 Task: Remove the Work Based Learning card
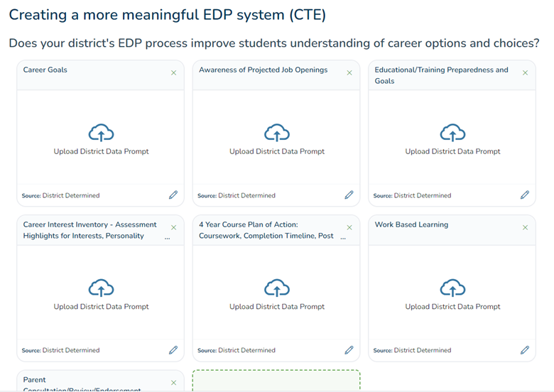(525, 227)
